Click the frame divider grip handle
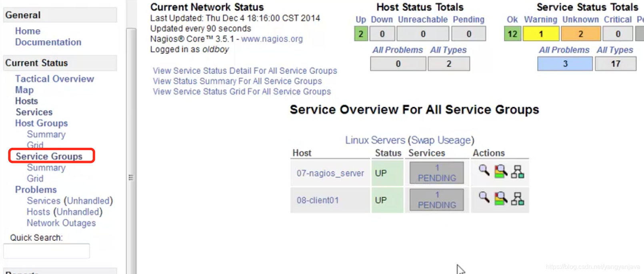Screen dimensions: 644x274 [x=131, y=177]
